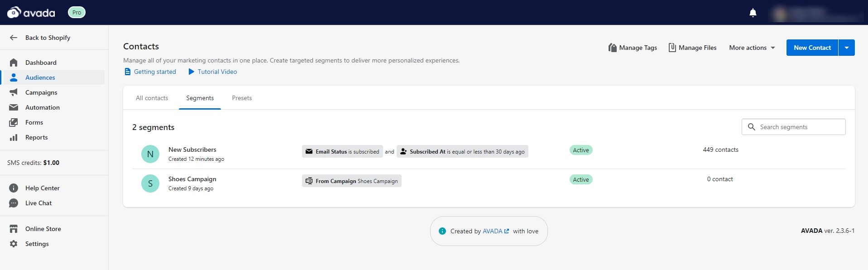Open Dashboard from the home icon
This screenshot has width=868, height=270.
pyautogui.click(x=14, y=63)
